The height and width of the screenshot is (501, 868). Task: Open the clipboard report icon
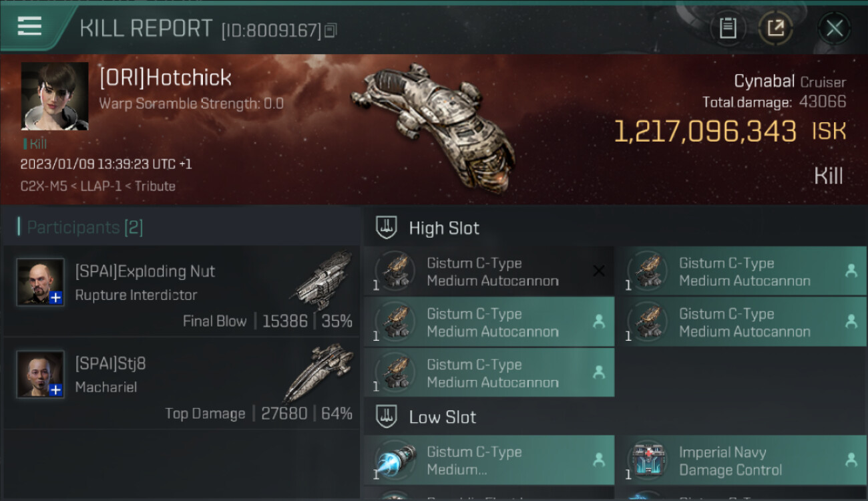point(728,28)
